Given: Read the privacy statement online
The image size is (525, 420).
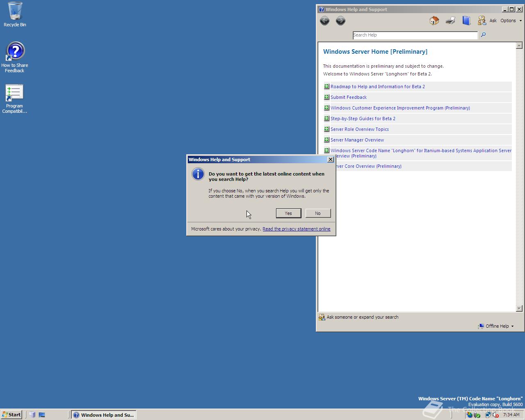Looking at the screenshot, I should coord(296,229).
